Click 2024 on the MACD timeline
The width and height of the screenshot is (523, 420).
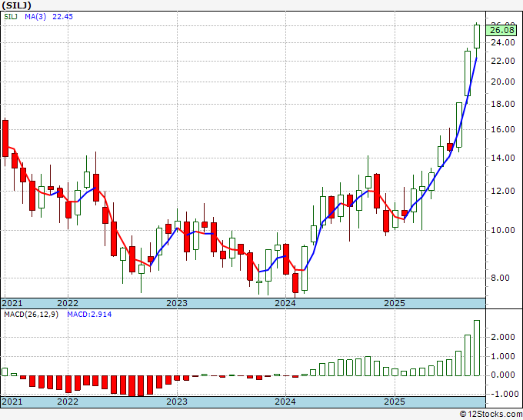285,402
